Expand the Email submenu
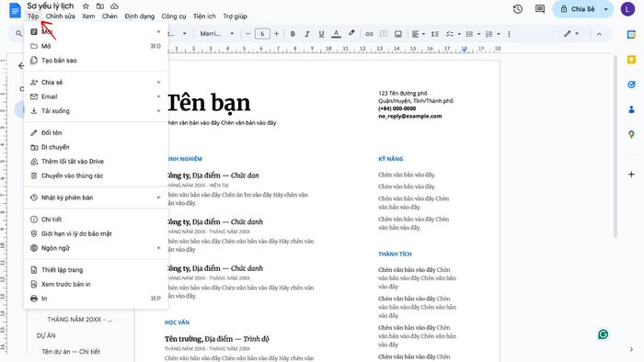 tap(96, 96)
